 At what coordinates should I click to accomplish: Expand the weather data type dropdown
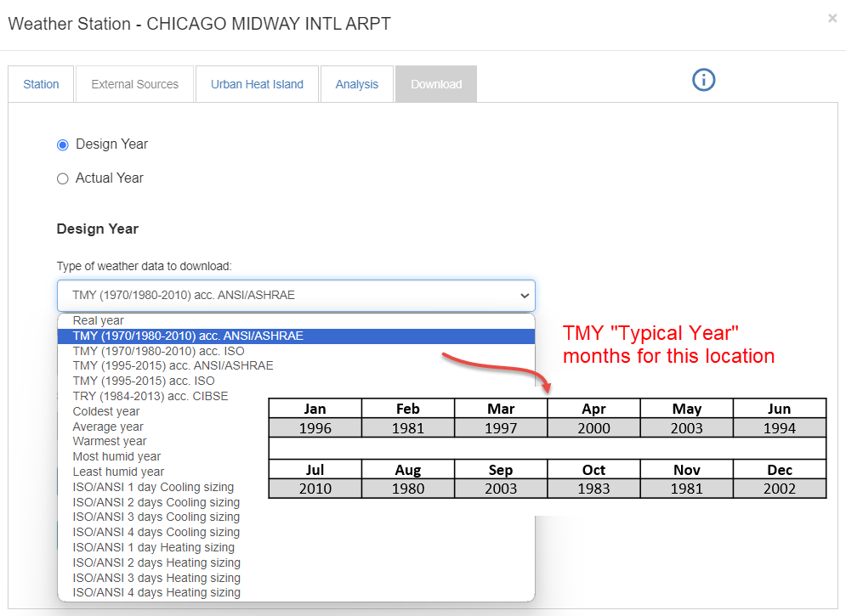[296, 296]
